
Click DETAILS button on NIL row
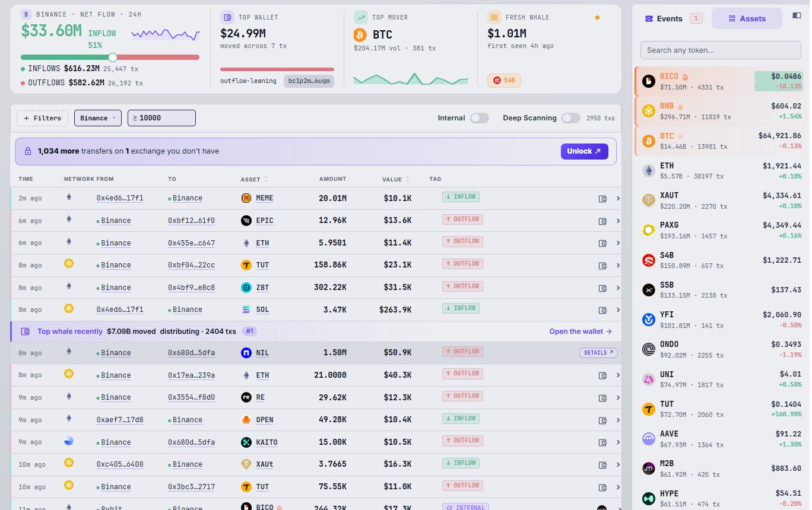(x=598, y=353)
